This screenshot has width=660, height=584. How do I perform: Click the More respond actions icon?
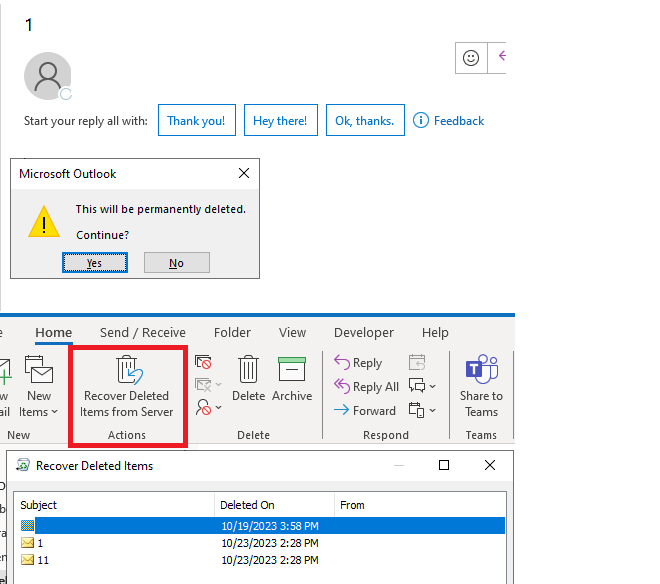417,410
